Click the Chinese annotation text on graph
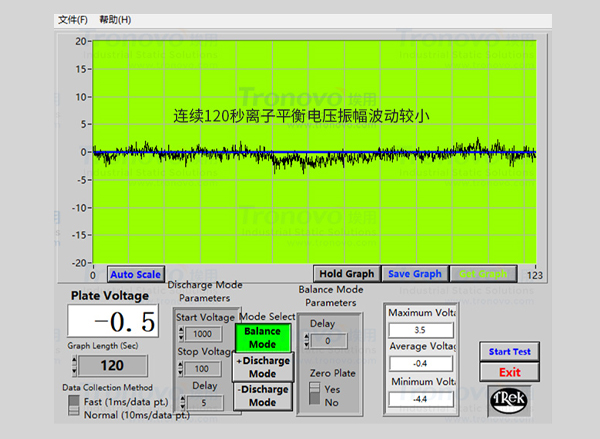The width and height of the screenshot is (600, 439). click(301, 116)
